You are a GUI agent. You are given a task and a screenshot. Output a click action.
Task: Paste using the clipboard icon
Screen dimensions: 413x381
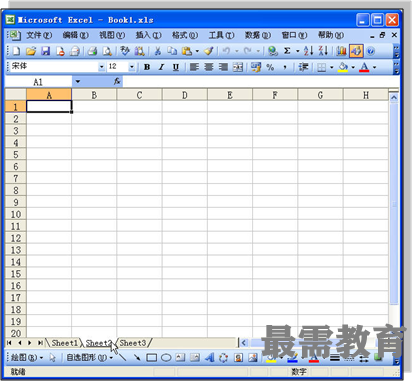pos(187,51)
